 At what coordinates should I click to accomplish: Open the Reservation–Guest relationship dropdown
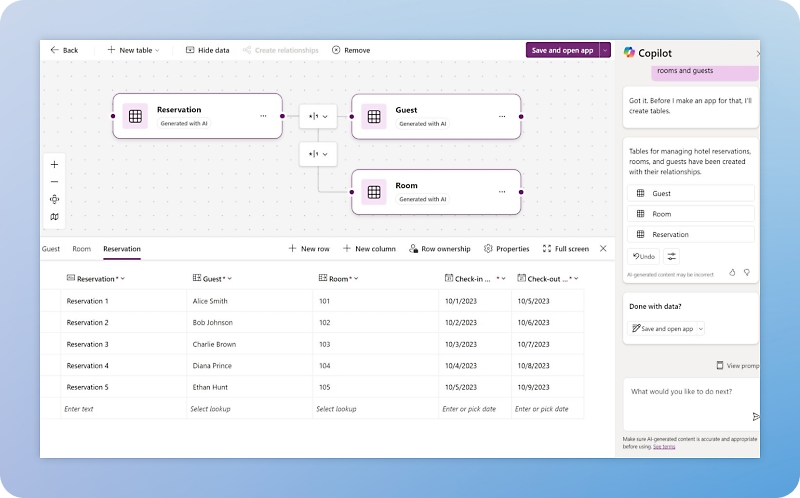318,116
